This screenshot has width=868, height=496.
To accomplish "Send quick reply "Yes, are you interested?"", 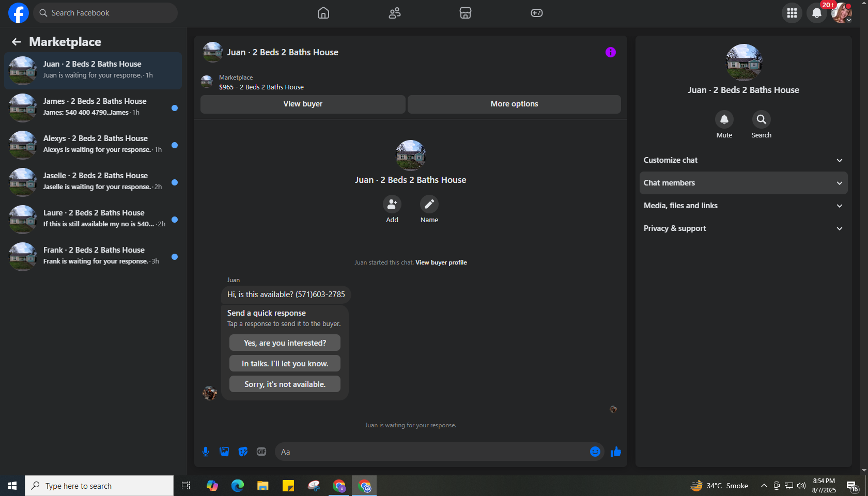I will click(x=285, y=343).
